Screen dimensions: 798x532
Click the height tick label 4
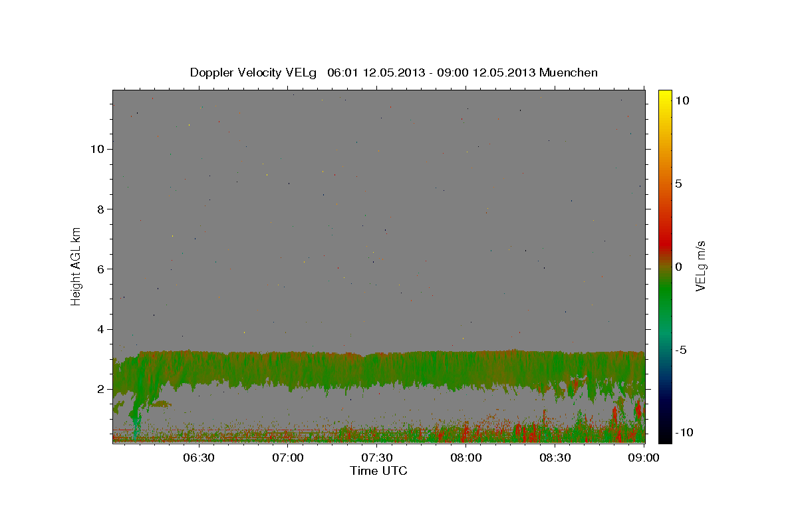(x=102, y=329)
